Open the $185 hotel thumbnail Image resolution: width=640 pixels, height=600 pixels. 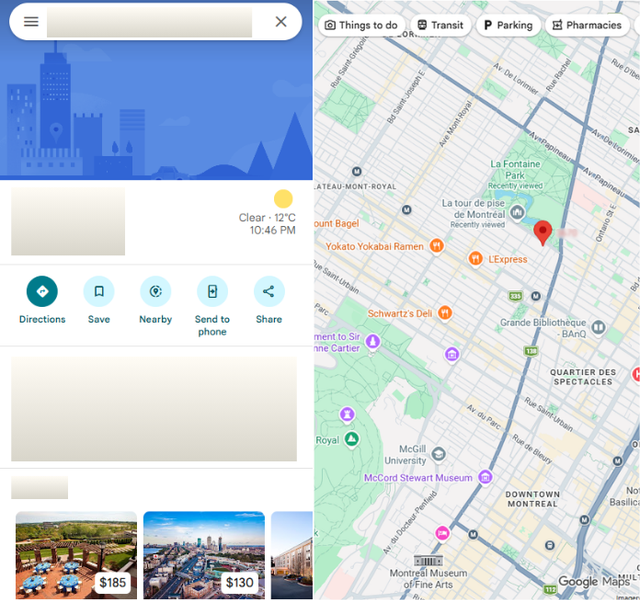76,555
